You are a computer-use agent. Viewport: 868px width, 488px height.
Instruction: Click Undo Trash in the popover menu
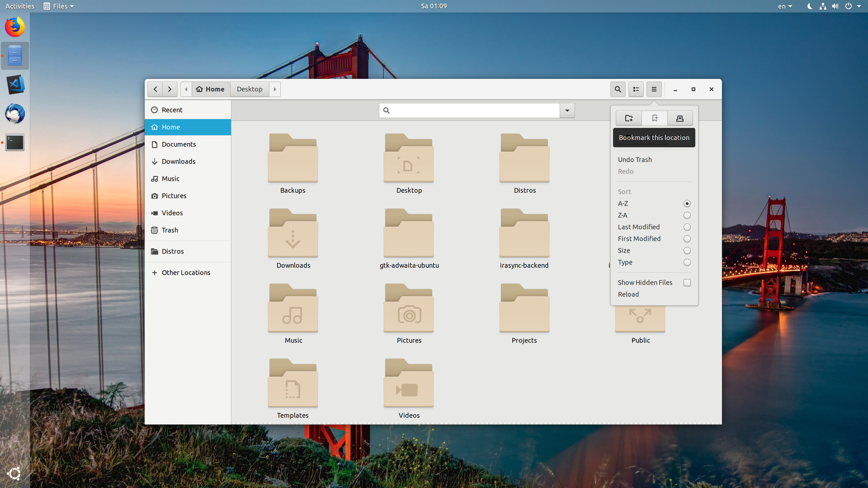pyautogui.click(x=635, y=159)
